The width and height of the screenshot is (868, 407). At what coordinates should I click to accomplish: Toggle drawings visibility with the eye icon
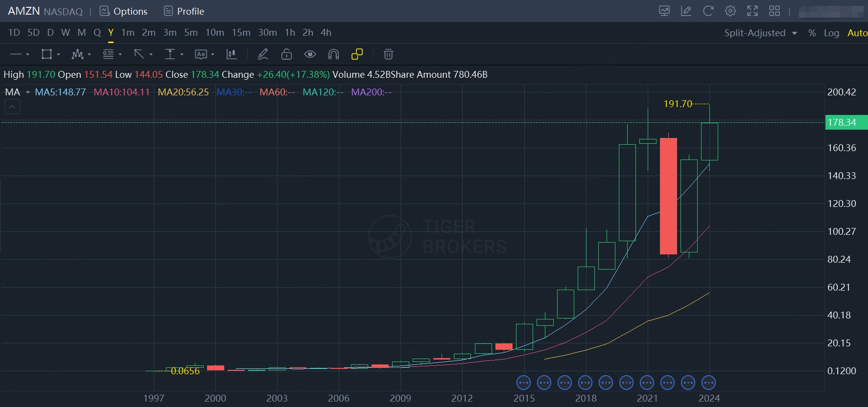(x=310, y=54)
